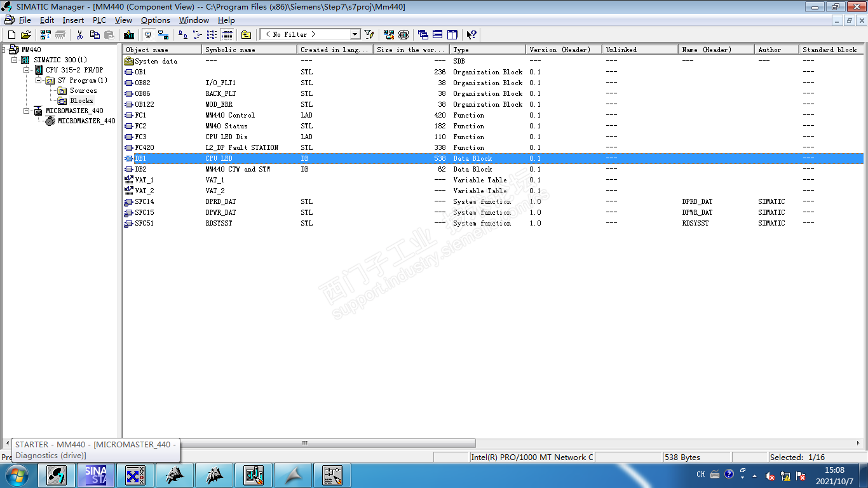Sort by the Object name column header
This screenshot has width=868, height=488.
tap(162, 50)
